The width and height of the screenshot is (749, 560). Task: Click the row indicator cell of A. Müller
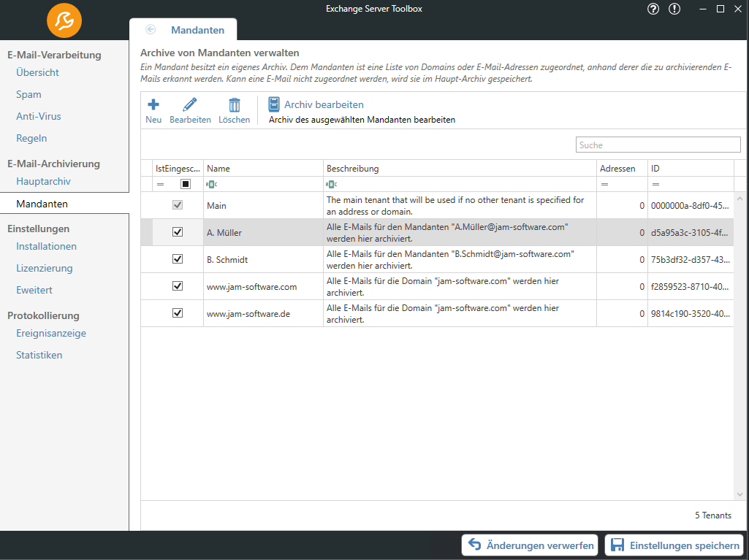point(147,232)
